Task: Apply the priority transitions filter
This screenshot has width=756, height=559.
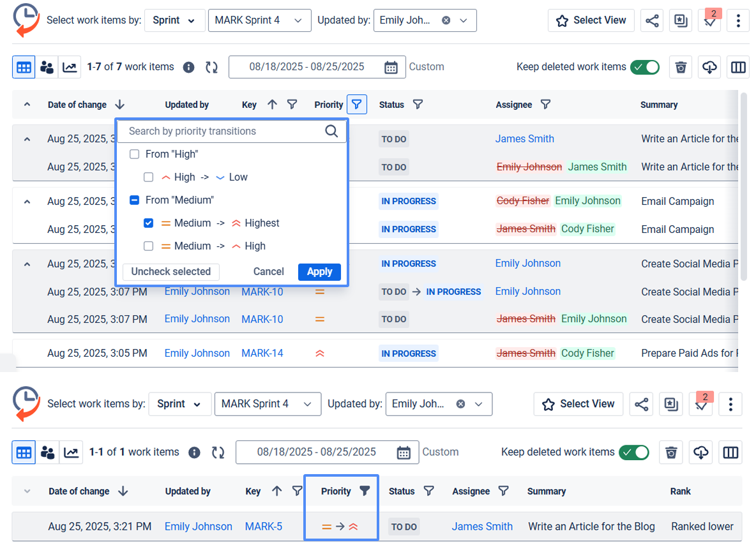Action: (319, 271)
